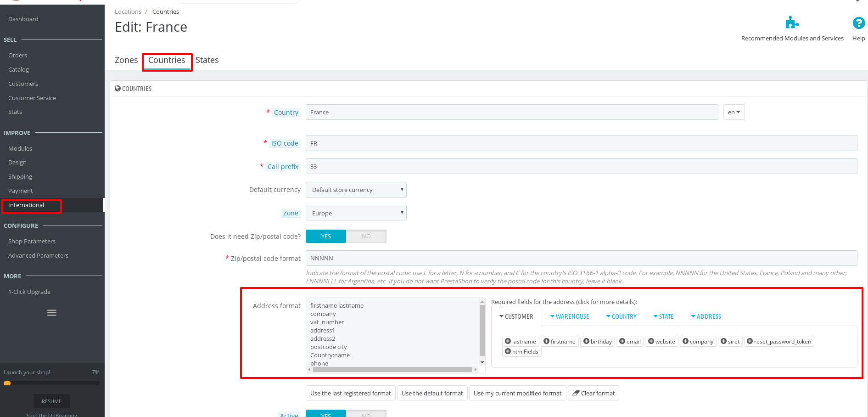Add the lastname field plus icon

(x=508, y=341)
